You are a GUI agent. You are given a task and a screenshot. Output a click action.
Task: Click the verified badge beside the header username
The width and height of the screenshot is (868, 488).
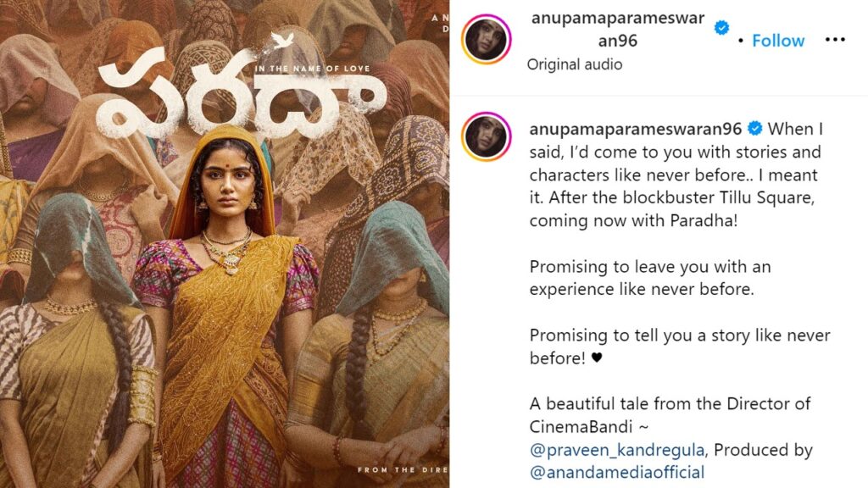[x=721, y=27]
